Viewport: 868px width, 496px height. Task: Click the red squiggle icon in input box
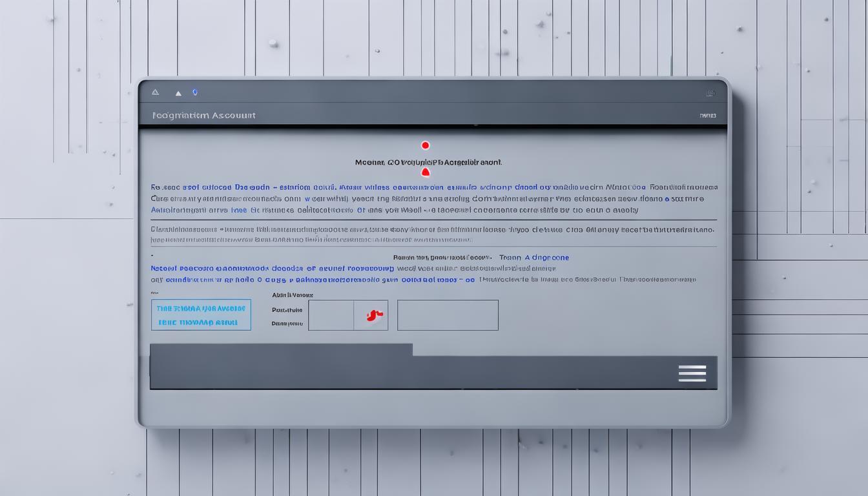(x=373, y=315)
